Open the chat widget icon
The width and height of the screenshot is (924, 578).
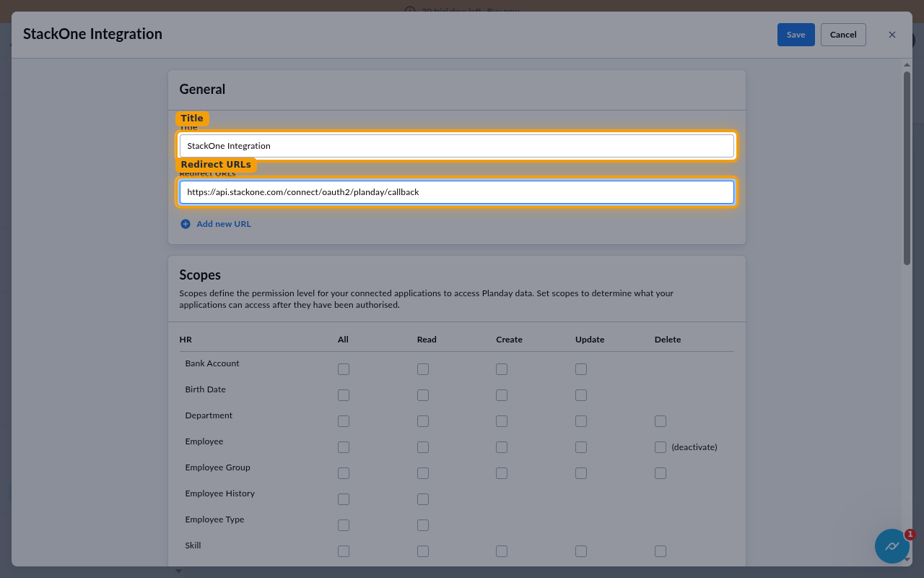coord(892,546)
